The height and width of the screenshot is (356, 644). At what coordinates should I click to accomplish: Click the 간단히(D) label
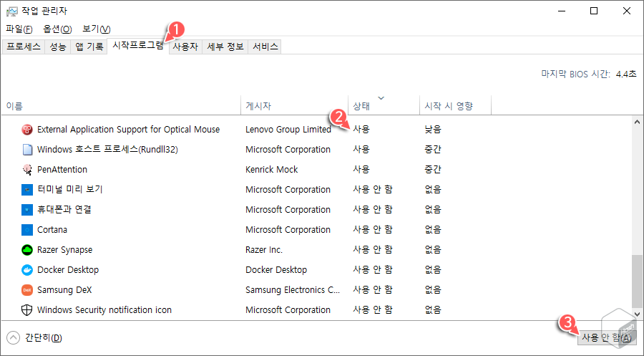[43, 338]
